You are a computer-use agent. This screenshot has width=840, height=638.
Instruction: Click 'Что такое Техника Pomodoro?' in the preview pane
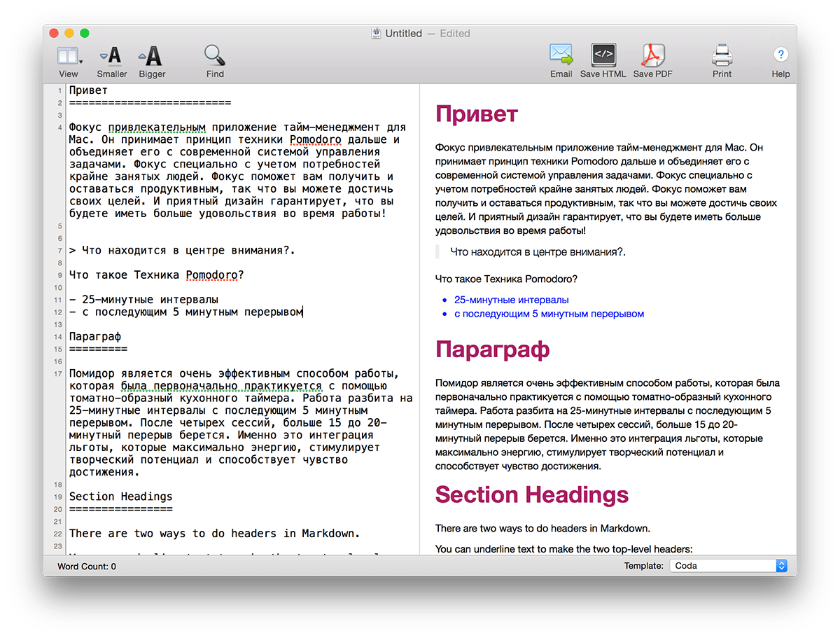pos(506,279)
